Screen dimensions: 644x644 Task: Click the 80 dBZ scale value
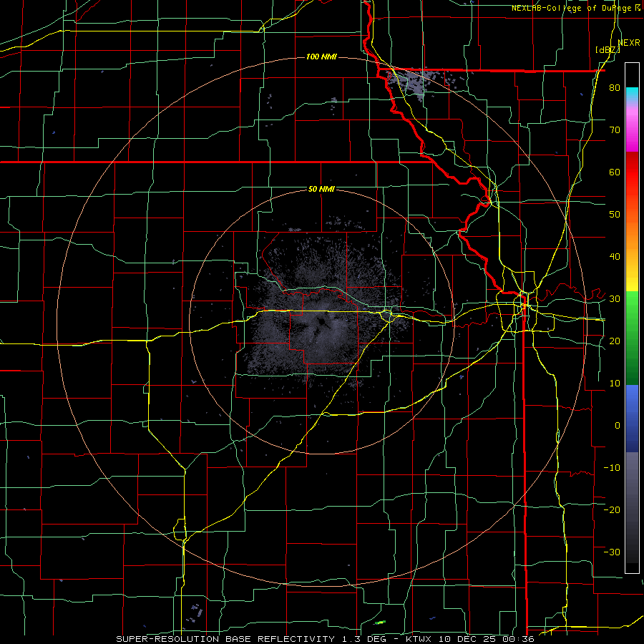pos(615,87)
